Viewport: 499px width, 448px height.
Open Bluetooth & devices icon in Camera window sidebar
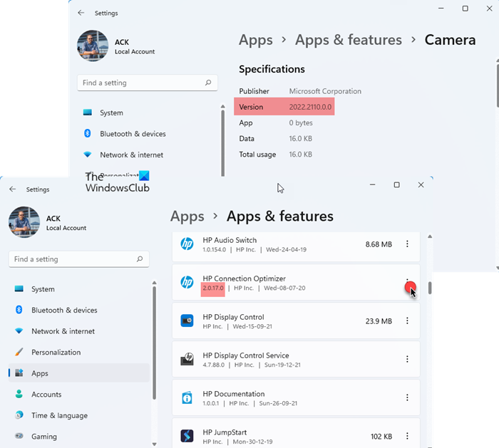click(88, 133)
